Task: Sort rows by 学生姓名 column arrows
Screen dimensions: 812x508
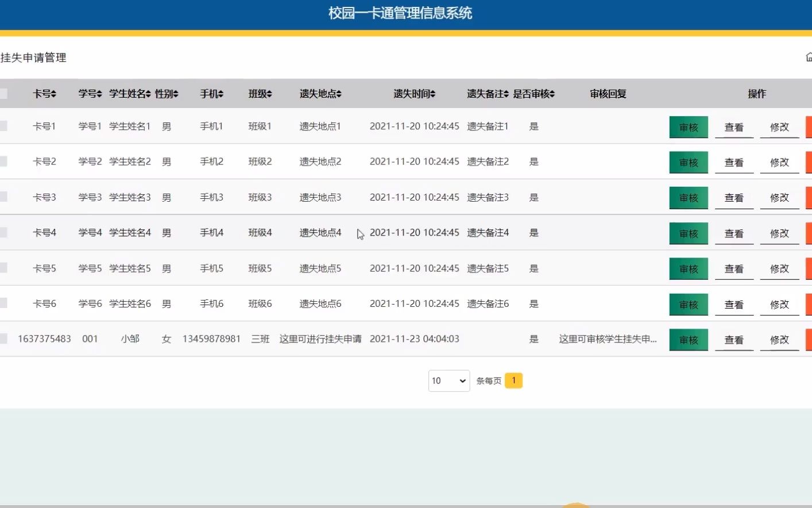Action: click(150, 94)
